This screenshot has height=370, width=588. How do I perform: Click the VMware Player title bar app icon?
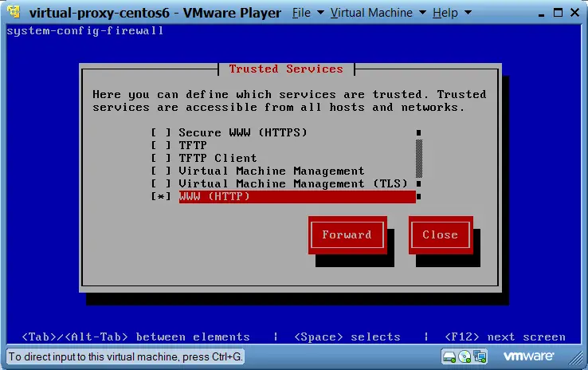pyautogui.click(x=14, y=12)
